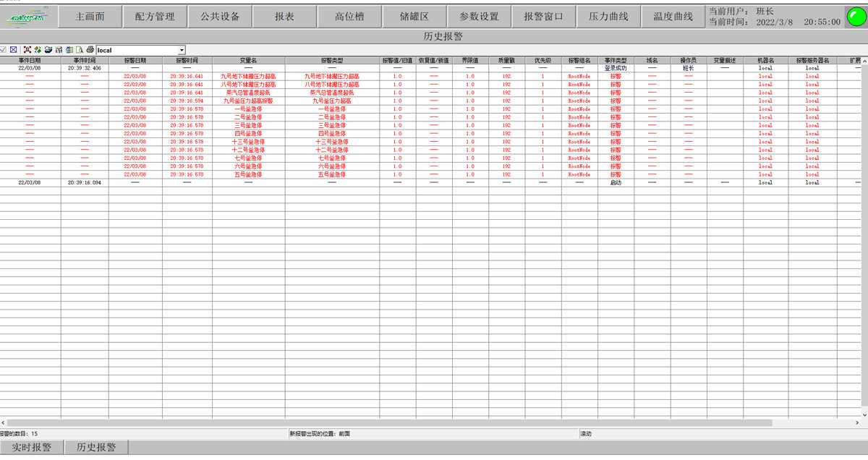Click the column settings icon in alarm toolbar

click(x=59, y=50)
